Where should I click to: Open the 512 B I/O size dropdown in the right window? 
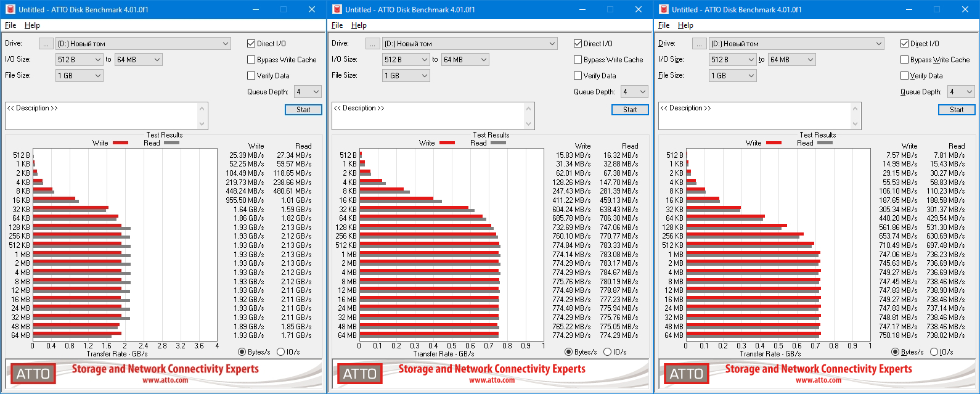pyautogui.click(x=733, y=60)
